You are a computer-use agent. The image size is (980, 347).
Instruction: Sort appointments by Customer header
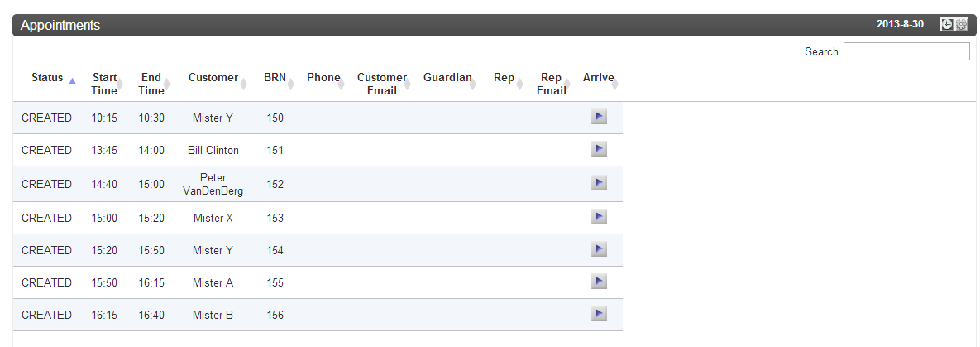point(213,78)
